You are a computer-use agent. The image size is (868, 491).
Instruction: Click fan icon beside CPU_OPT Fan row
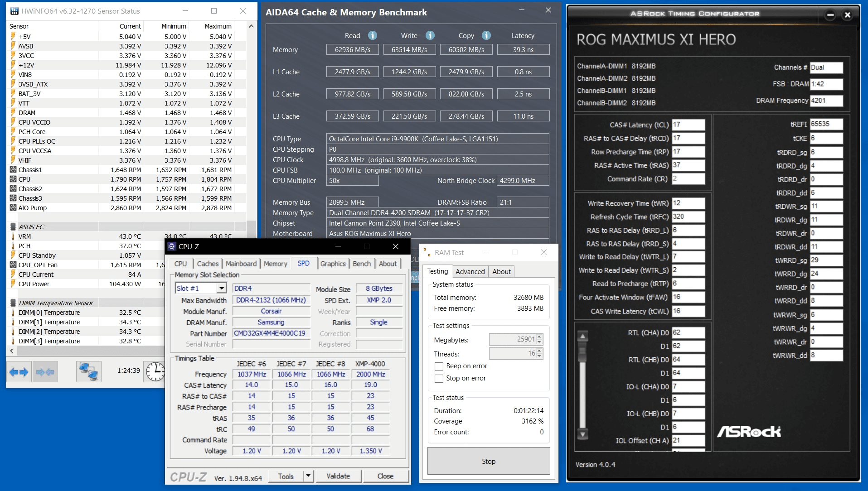[13, 265]
